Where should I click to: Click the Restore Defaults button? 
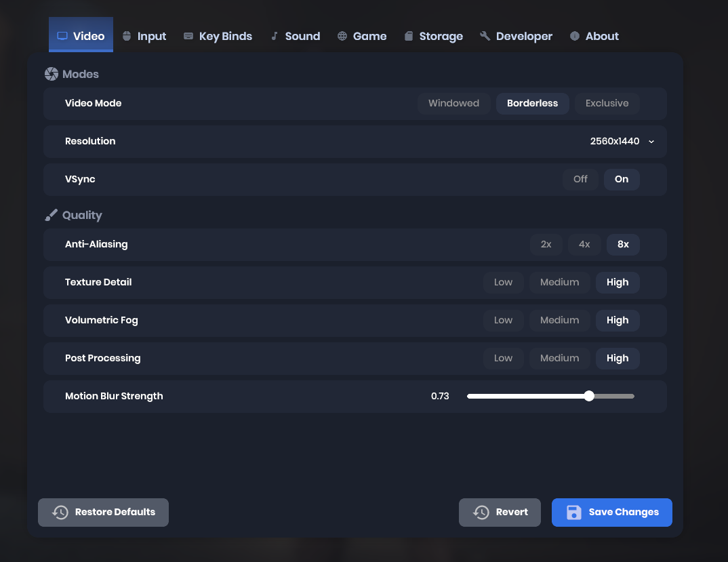click(103, 512)
